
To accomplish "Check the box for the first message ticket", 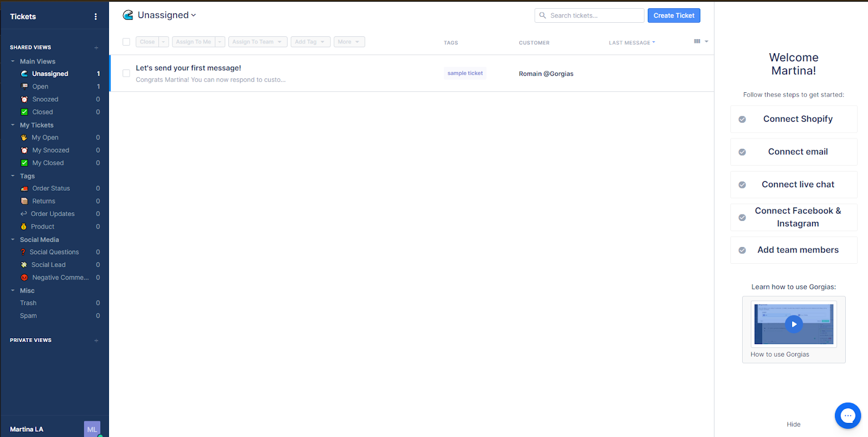I will pyautogui.click(x=126, y=73).
